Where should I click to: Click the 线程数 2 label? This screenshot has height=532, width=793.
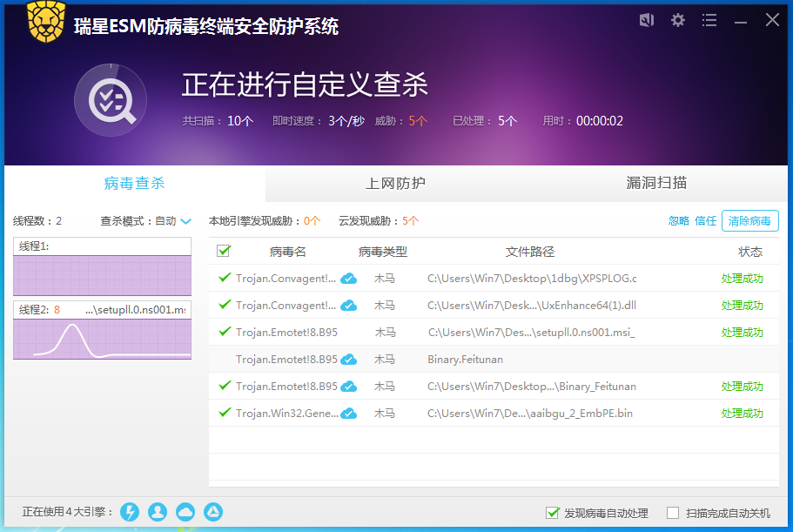click(x=37, y=221)
